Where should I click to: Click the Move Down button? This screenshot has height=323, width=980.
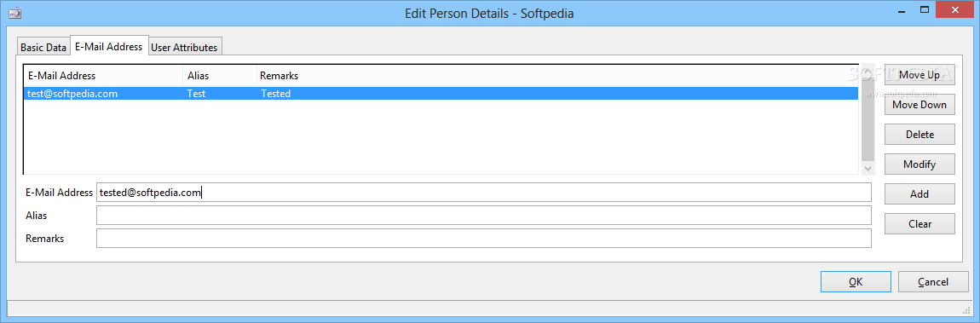[x=919, y=105]
